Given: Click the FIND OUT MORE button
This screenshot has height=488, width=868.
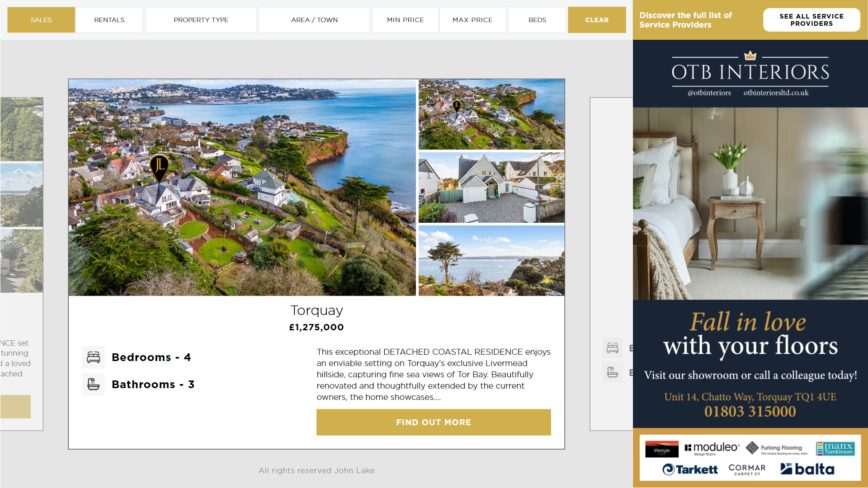Looking at the screenshot, I should click(434, 422).
